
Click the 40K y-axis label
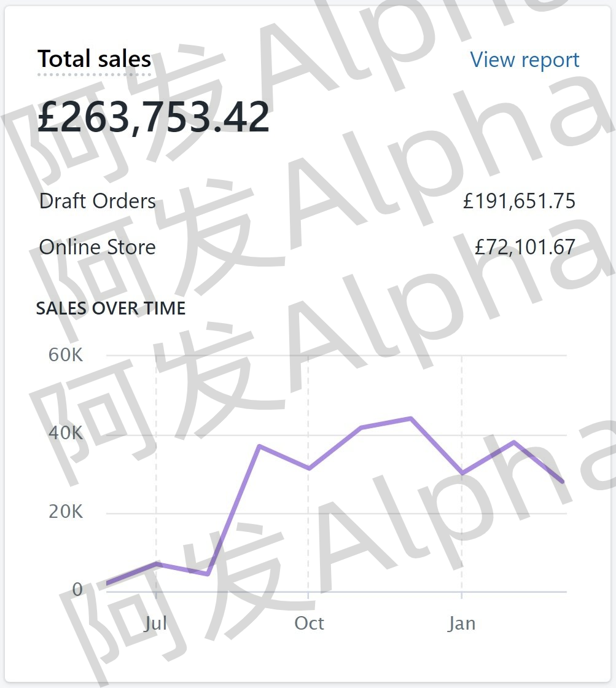(66, 434)
